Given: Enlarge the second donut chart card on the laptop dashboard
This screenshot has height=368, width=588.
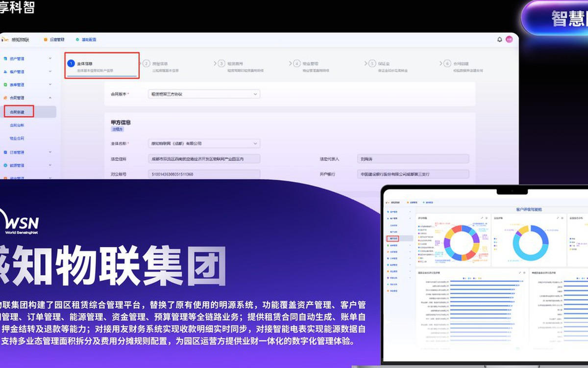Looking at the screenshot, I should [557, 217].
